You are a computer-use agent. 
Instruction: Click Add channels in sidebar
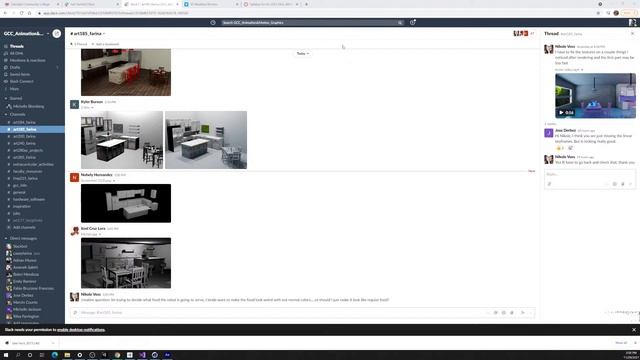tap(24, 227)
